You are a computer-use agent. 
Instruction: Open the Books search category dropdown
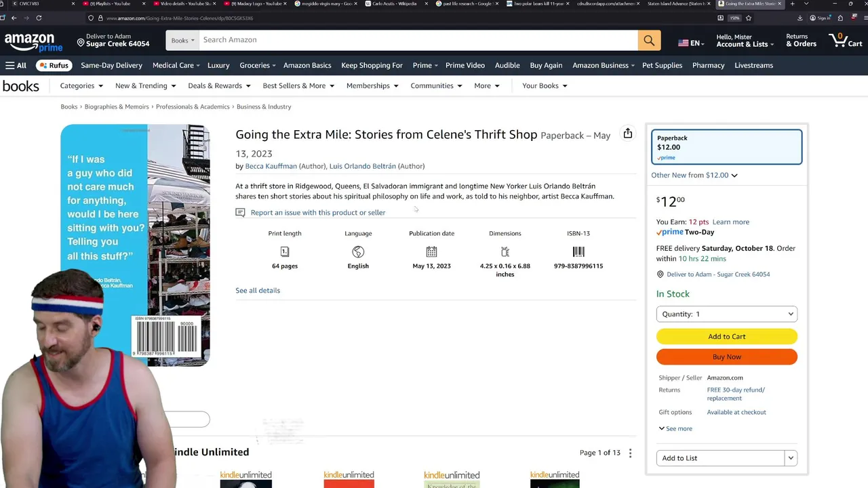(x=182, y=40)
